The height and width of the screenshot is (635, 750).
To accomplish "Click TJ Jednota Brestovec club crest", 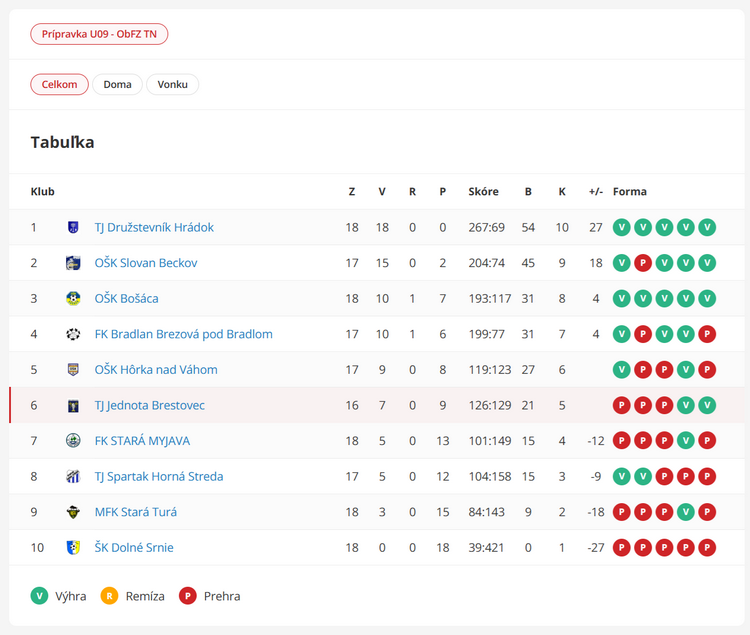I will 73,405.
